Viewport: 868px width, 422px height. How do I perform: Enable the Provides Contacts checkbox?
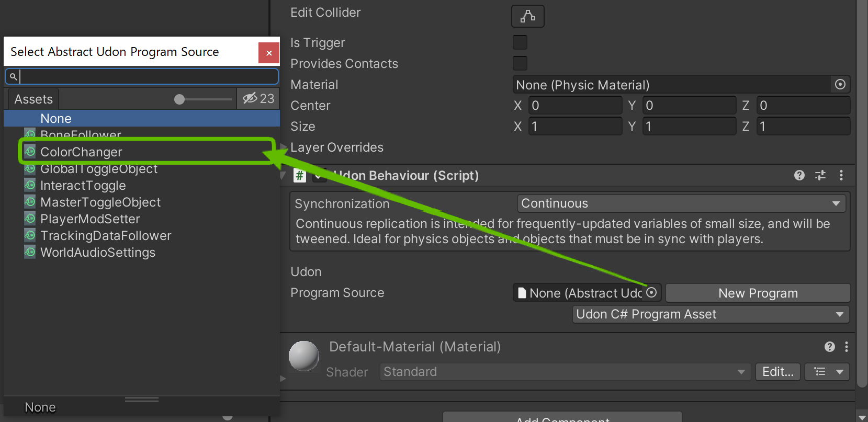[x=520, y=63]
